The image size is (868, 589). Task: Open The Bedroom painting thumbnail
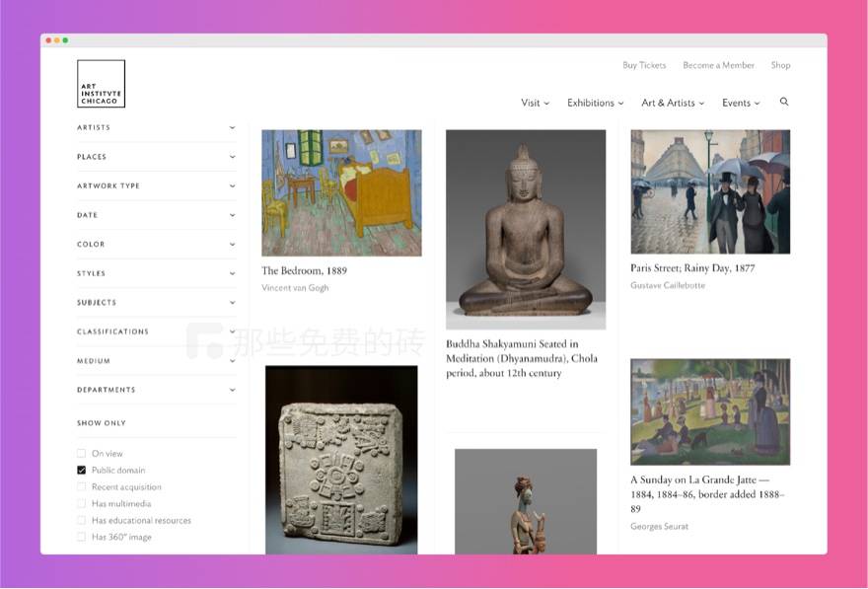point(341,192)
